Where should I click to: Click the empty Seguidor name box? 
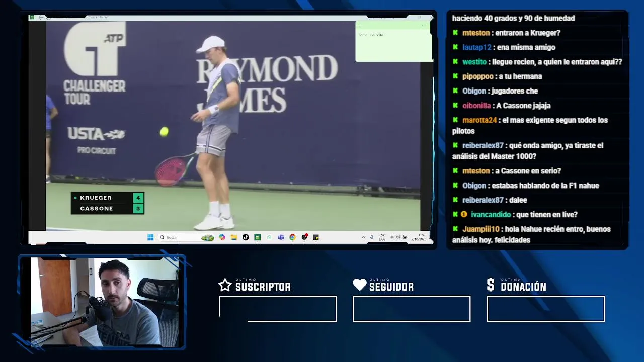coord(412,309)
